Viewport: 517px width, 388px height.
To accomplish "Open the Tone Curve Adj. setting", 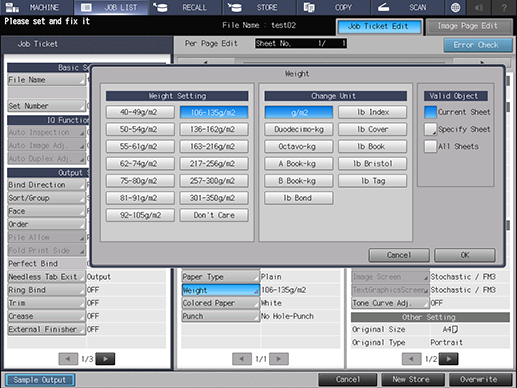I will (x=390, y=303).
